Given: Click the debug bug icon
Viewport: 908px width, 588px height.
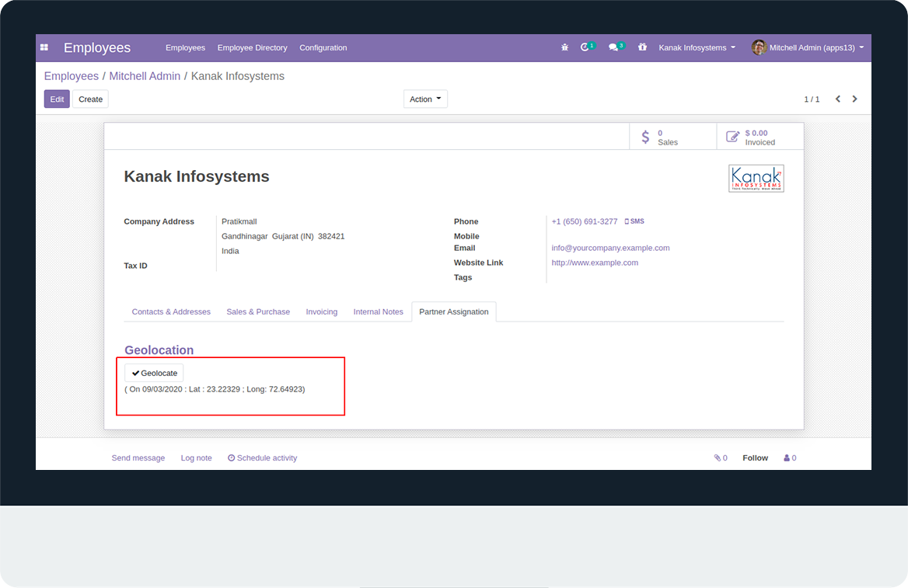Looking at the screenshot, I should tap(564, 47).
